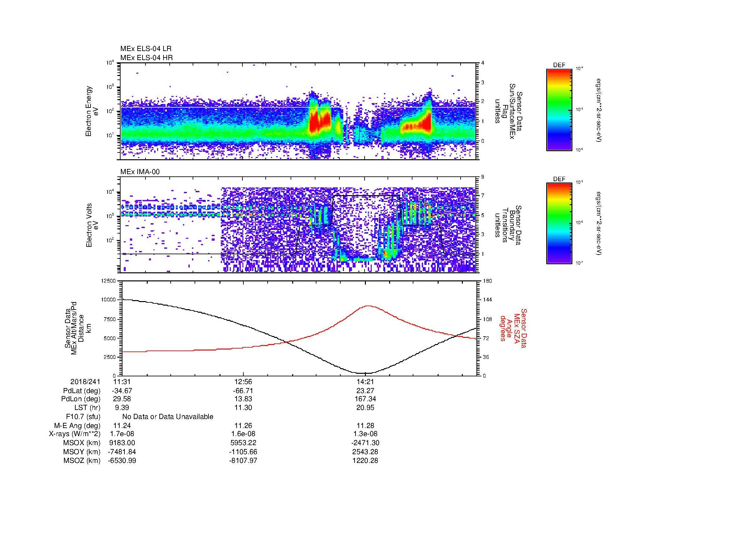Click the PdLon value '167.34'
The height and width of the screenshot is (534, 756).
[x=365, y=399]
